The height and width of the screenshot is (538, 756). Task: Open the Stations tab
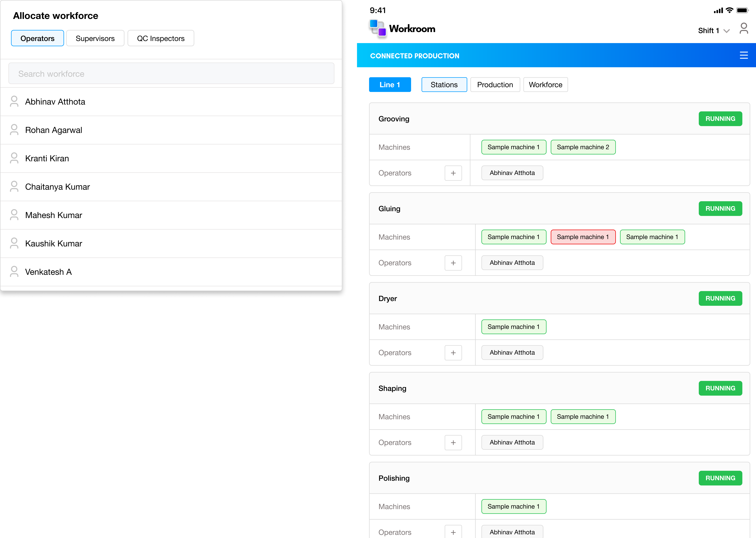444,84
